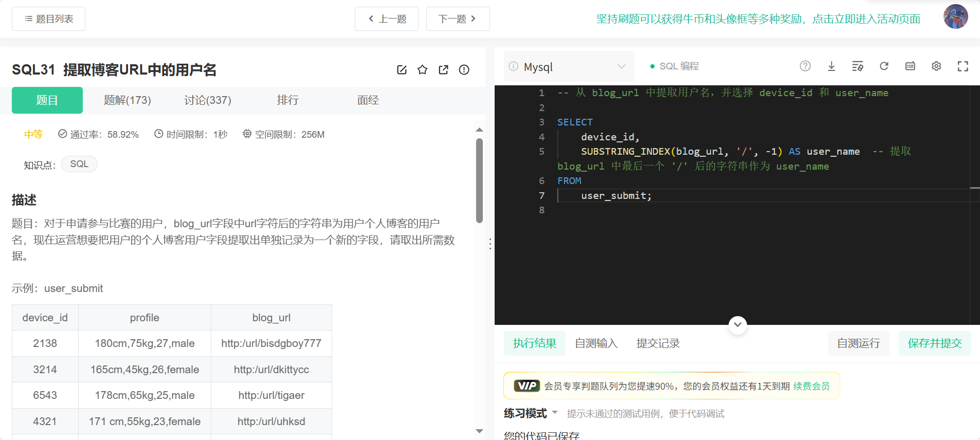Click the SQL 编程 status label

[x=679, y=66]
